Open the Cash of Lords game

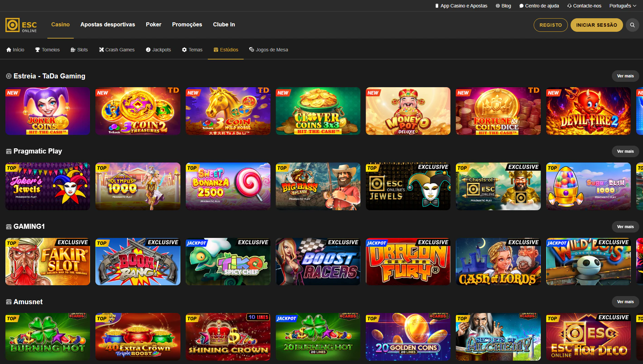click(498, 262)
